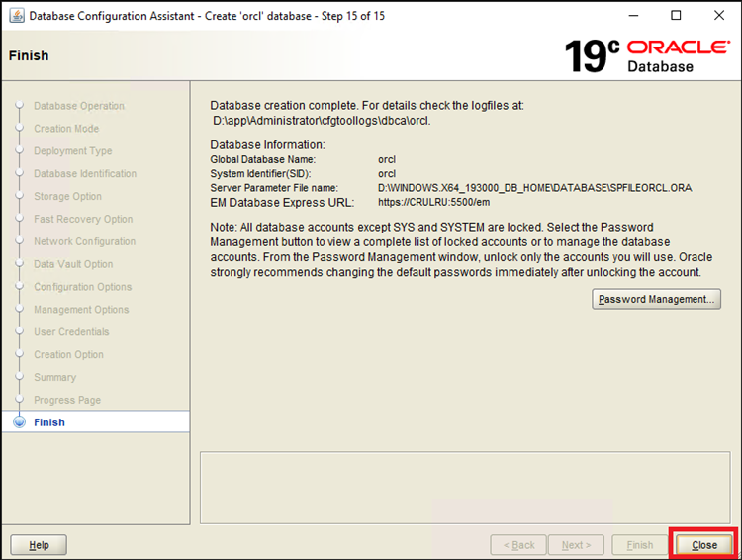
Task: Click the disabled Next button
Action: [x=576, y=545]
